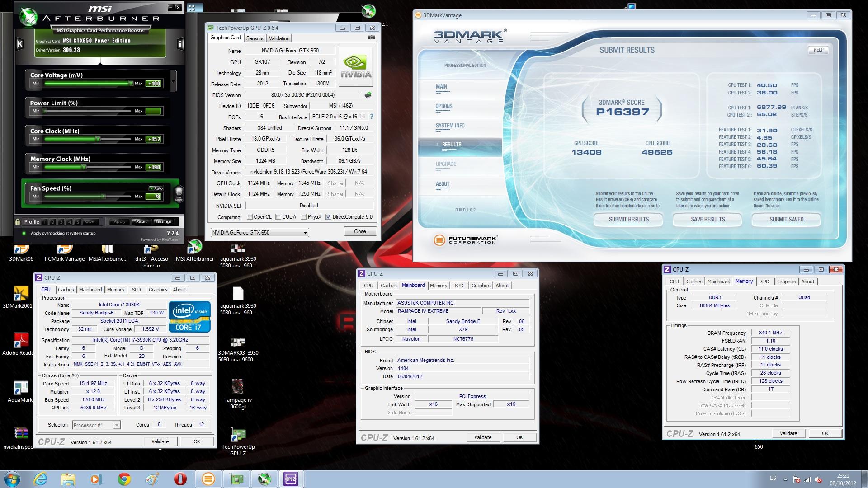This screenshot has height=488, width=868.
Task: Select Afterburner profile slot 1
Action: pos(45,222)
